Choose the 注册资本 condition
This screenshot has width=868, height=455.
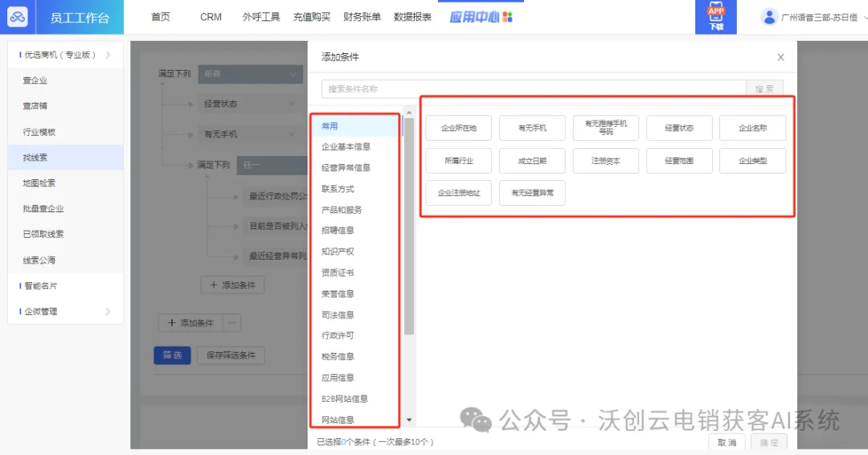pyautogui.click(x=606, y=161)
